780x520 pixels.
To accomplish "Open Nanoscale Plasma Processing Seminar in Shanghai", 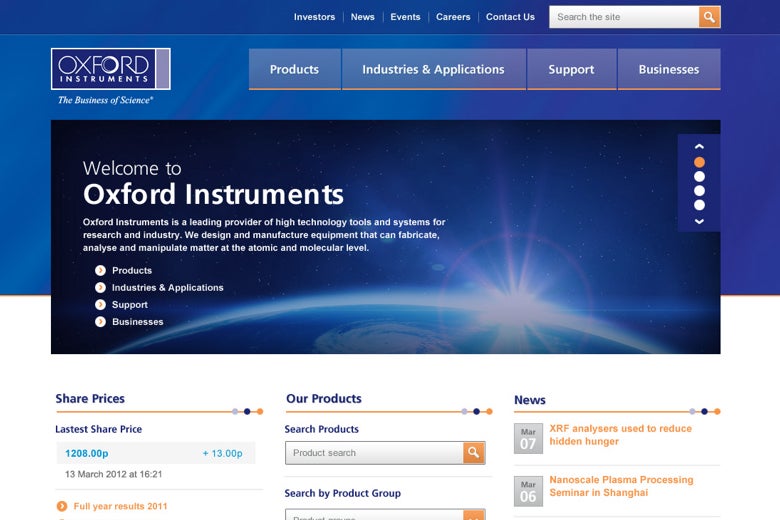I will tap(621, 486).
